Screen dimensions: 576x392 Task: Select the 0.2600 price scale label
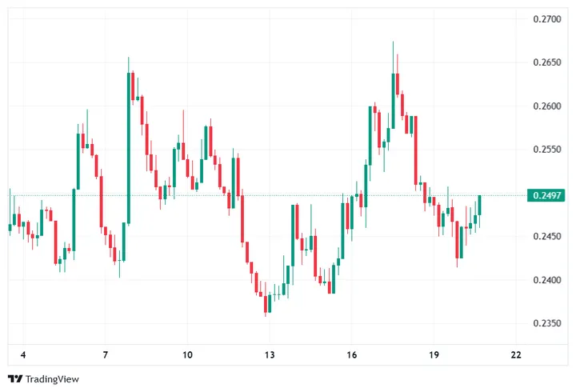coord(545,106)
